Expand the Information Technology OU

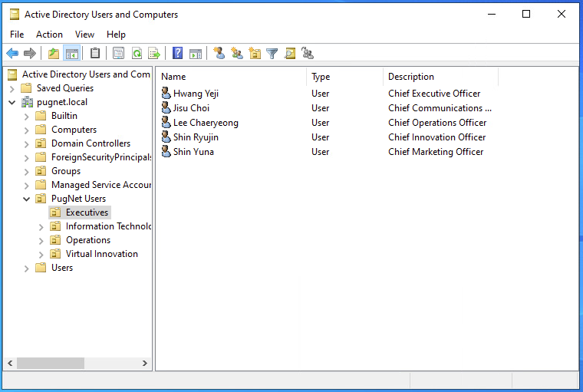41,227
